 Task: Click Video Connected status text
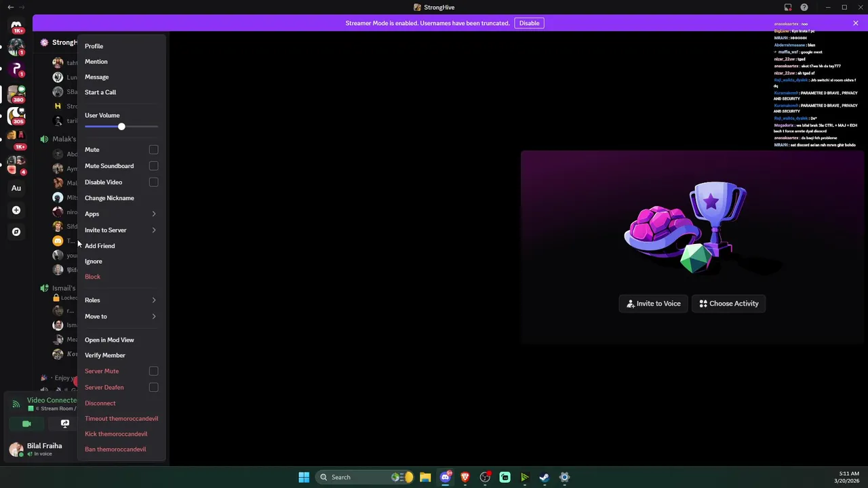[52, 400]
